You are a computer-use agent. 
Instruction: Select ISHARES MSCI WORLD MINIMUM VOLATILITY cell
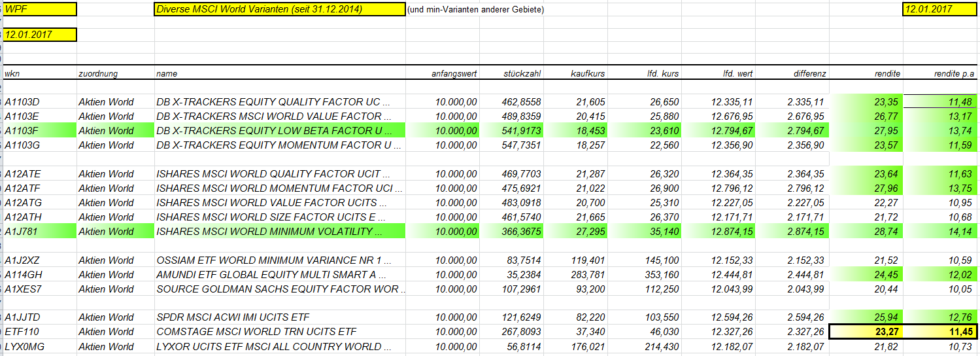(280, 231)
